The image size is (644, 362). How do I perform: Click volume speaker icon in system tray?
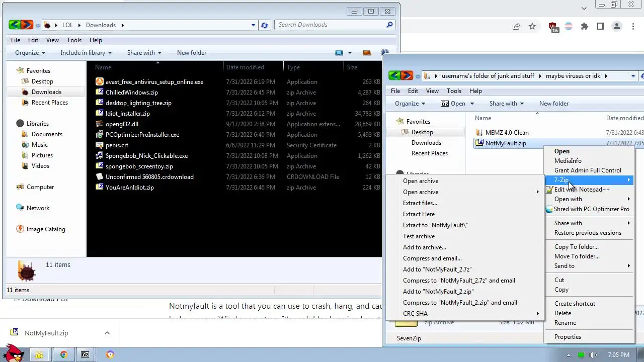(x=593, y=354)
